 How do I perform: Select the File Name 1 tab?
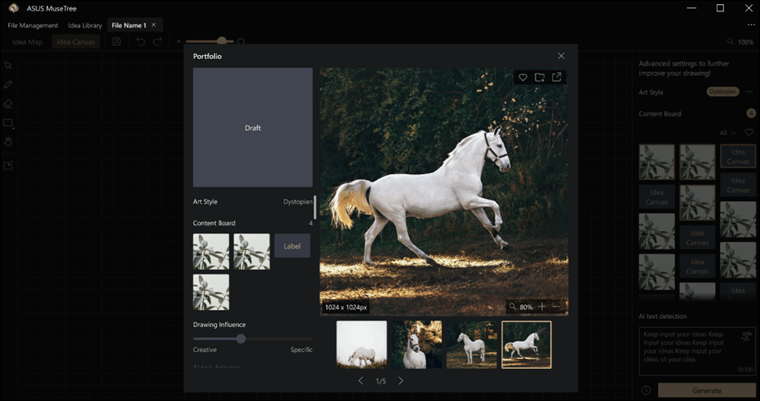tap(128, 25)
